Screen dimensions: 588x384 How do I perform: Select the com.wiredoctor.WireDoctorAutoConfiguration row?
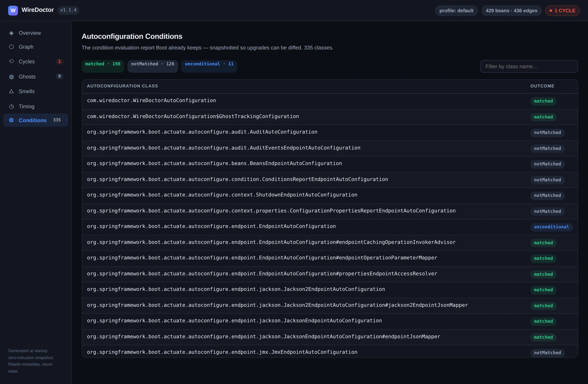[x=330, y=101]
